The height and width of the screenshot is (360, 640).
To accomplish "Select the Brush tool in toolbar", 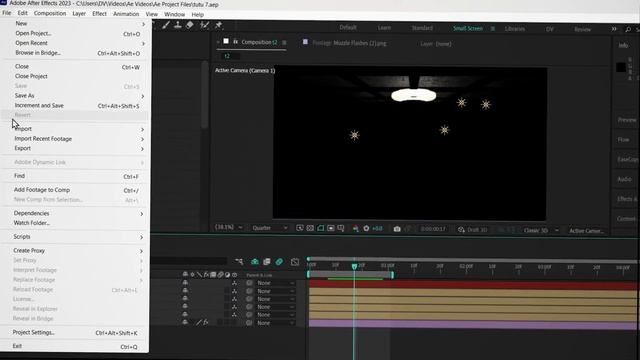I will click(x=166, y=25).
